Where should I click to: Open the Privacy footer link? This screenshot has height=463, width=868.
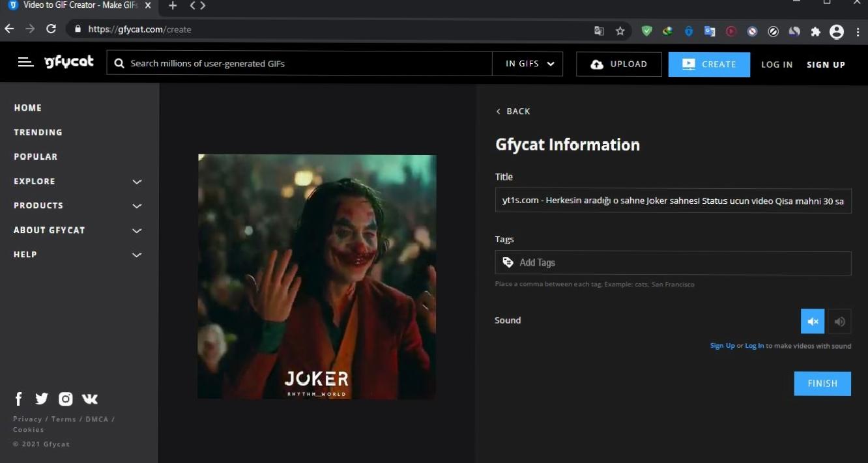27,419
